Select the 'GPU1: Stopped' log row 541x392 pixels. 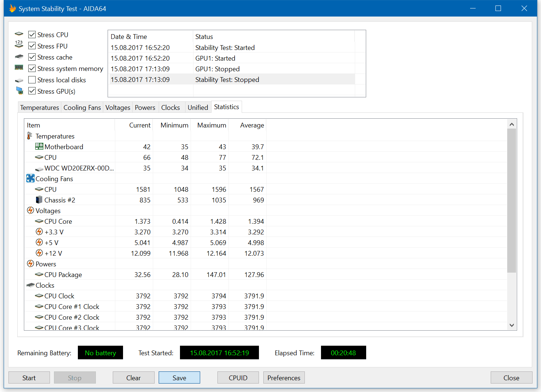pos(232,69)
